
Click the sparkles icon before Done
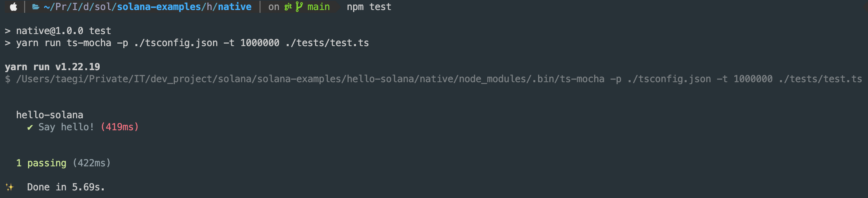click(10, 187)
